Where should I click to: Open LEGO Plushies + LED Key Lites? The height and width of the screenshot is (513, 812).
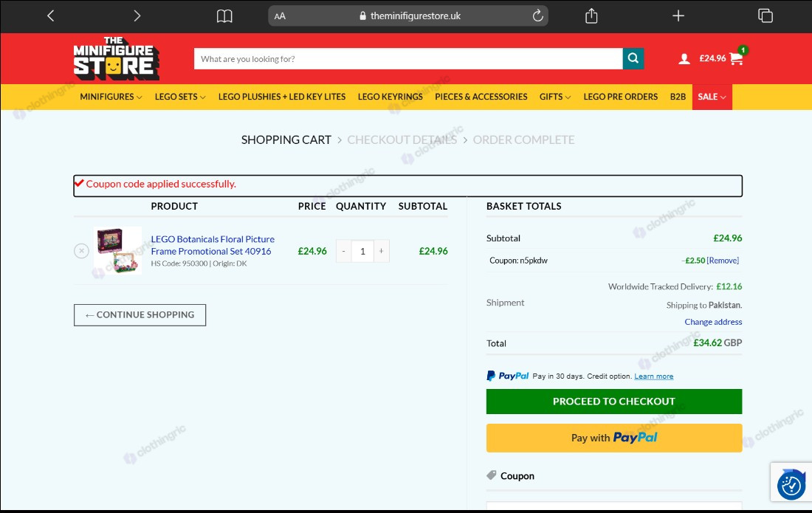tap(282, 97)
